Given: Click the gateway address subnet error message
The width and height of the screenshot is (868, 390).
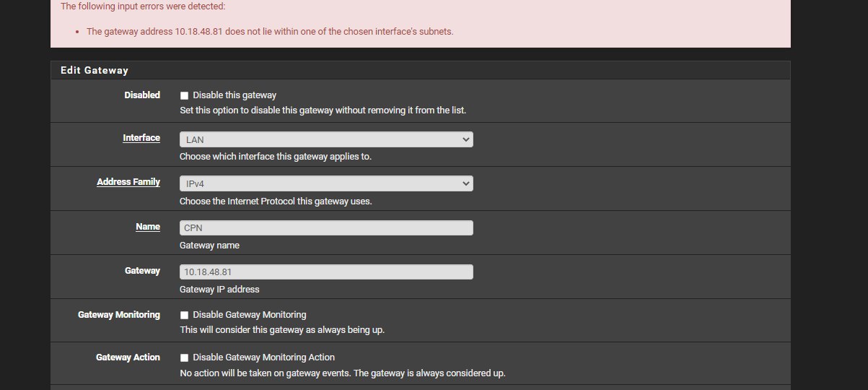Looking at the screenshot, I should (x=270, y=32).
